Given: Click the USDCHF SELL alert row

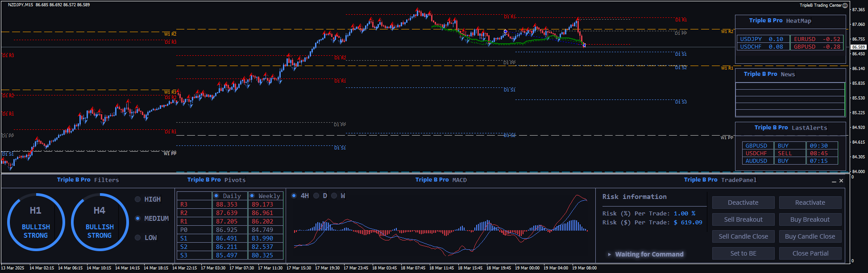Looking at the screenshot, I should click(789, 153).
